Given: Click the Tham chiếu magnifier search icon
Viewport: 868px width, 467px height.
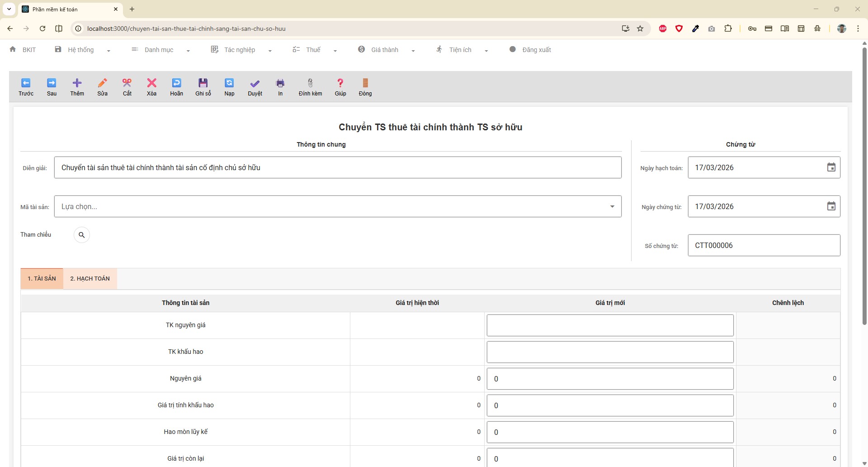Looking at the screenshot, I should [x=82, y=235].
